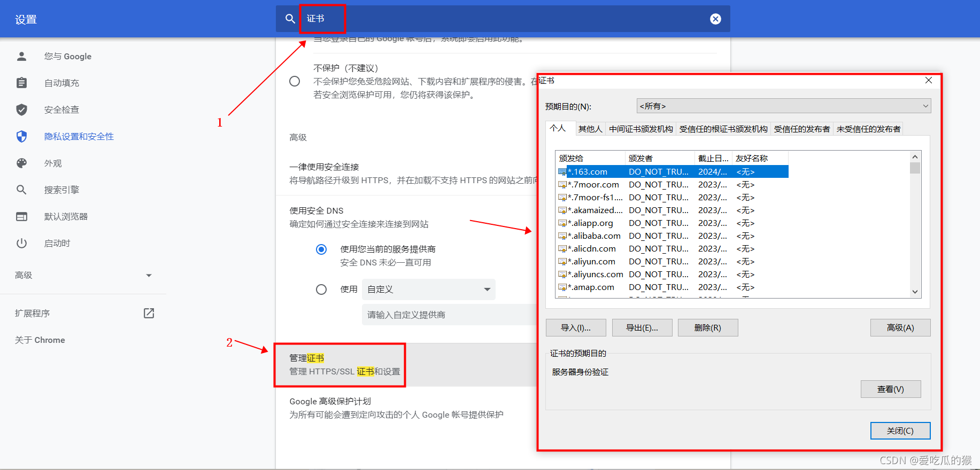Open 关于 Chrome in the sidebar
The width and height of the screenshot is (980, 470).
click(40, 340)
